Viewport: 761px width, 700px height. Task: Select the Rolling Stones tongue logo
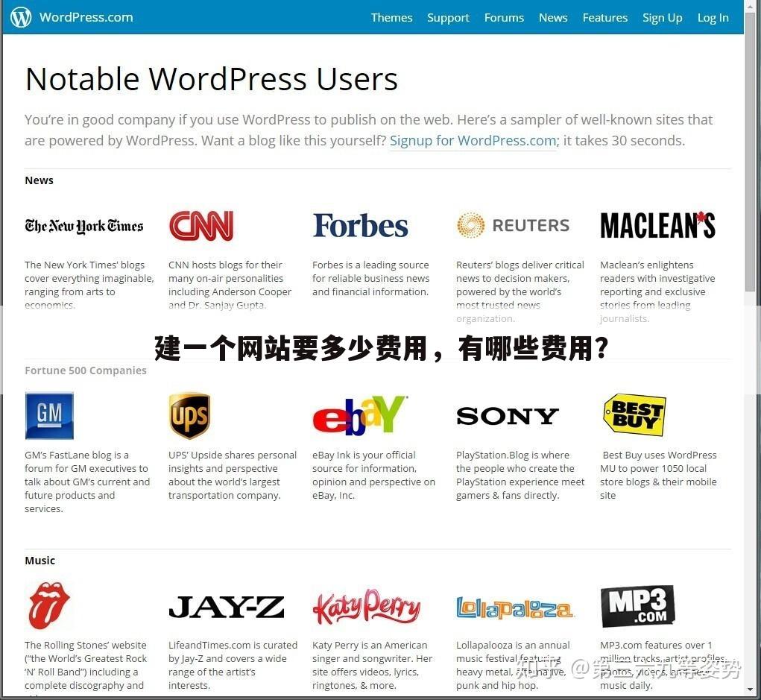pyautogui.click(x=49, y=605)
